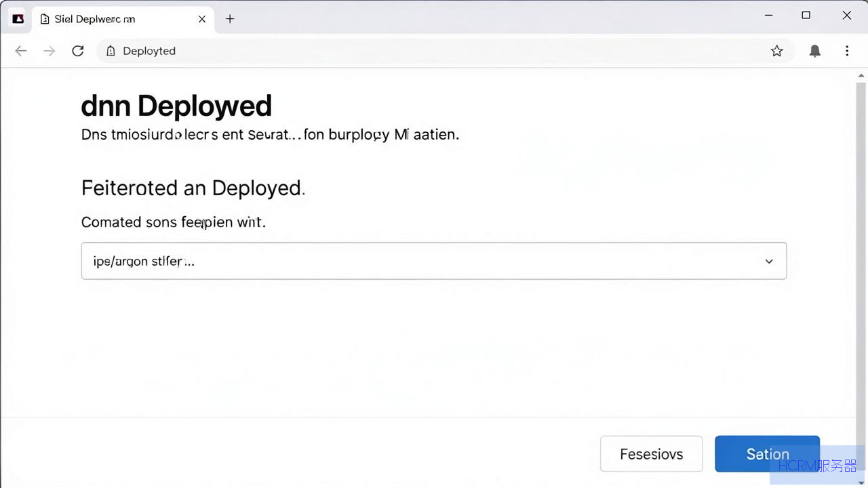Reload the page with refresh icon

[x=78, y=51]
